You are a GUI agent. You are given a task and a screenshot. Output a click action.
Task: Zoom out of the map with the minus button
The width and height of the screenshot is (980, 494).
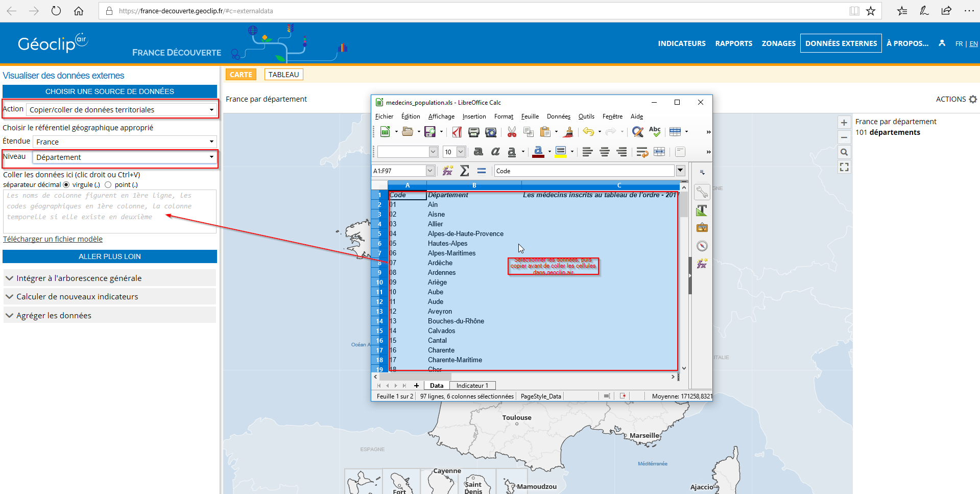click(x=844, y=137)
